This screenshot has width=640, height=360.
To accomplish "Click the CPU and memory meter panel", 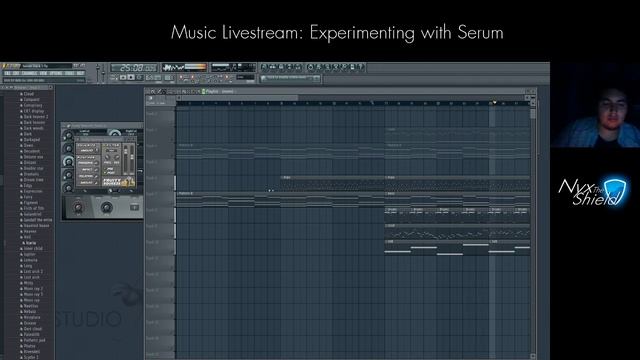I will pos(233,67).
